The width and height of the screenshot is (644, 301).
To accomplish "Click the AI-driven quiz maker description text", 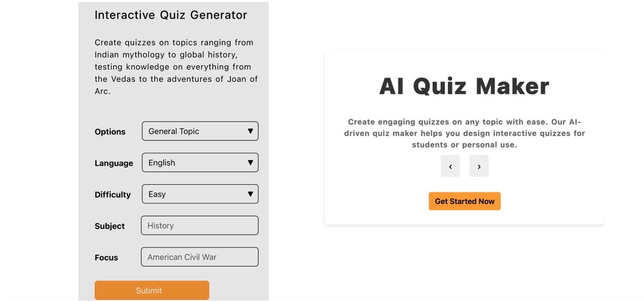I will [464, 133].
